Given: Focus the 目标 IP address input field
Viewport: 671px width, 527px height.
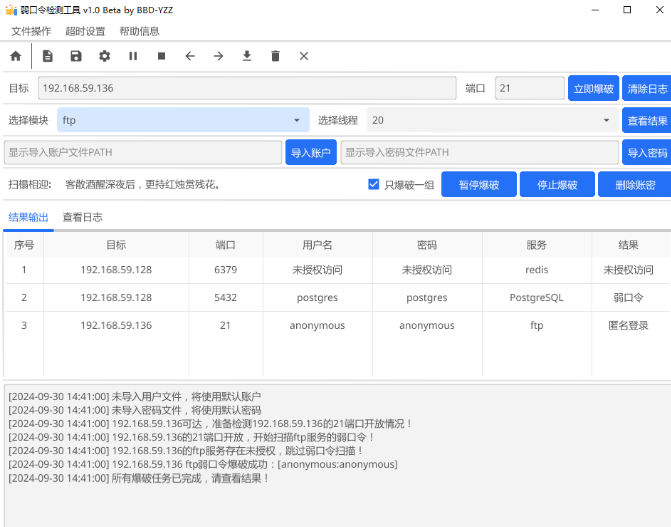Looking at the screenshot, I should pyautogui.click(x=247, y=88).
